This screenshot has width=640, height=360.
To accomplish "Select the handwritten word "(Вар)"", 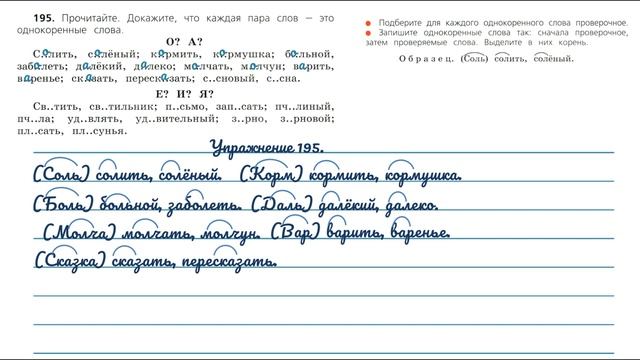I will pyautogui.click(x=296, y=233).
